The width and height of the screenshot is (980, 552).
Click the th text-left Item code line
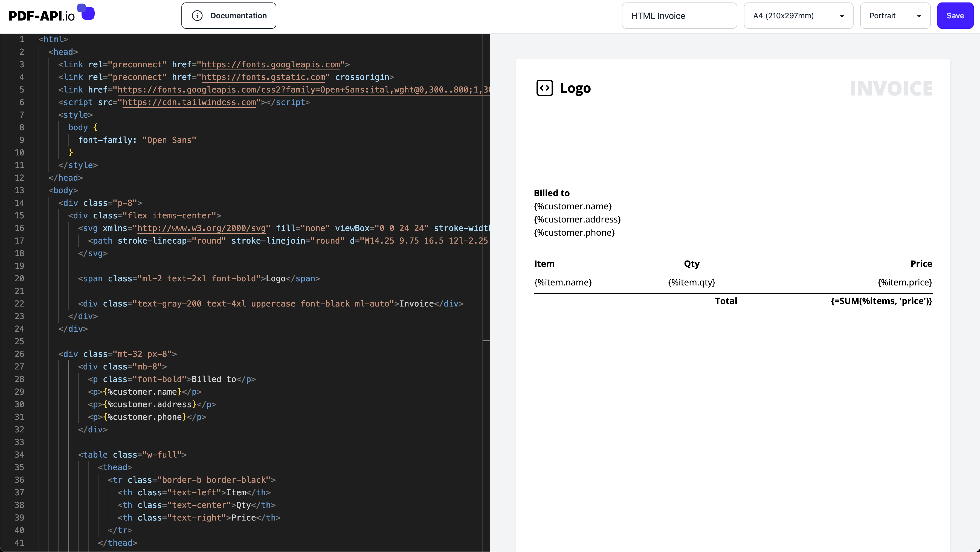pos(194,493)
